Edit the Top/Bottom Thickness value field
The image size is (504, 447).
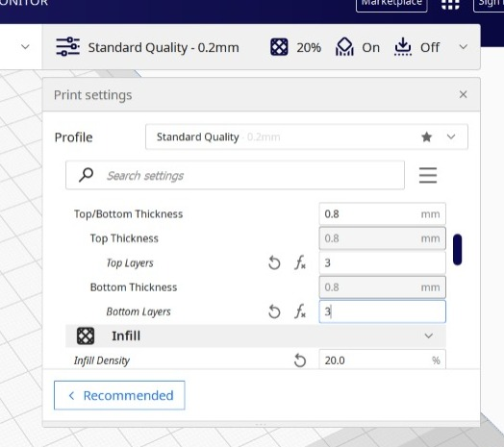(x=382, y=214)
